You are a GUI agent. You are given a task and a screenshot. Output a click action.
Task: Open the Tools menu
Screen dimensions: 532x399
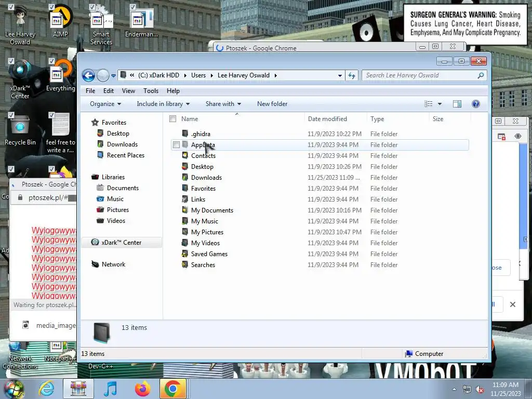(151, 91)
